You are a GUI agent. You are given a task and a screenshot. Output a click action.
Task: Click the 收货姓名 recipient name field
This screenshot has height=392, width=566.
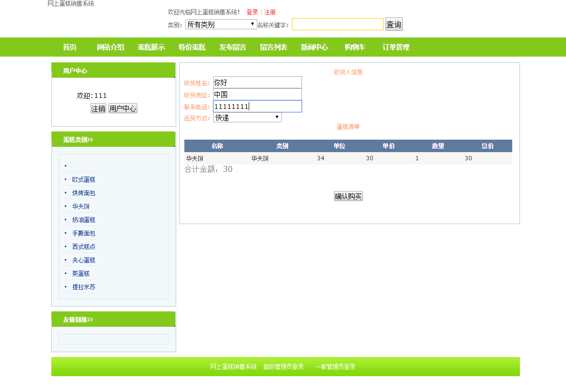[x=257, y=83]
